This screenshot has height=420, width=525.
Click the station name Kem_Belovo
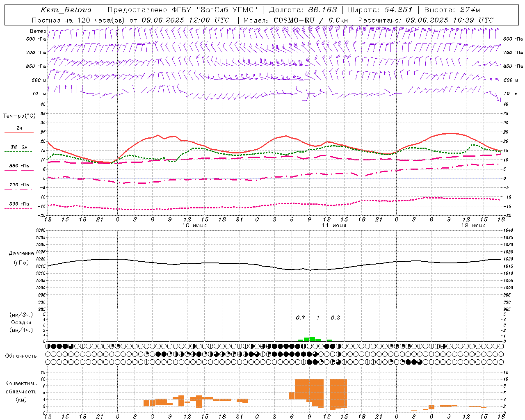(x=66, y=10)
